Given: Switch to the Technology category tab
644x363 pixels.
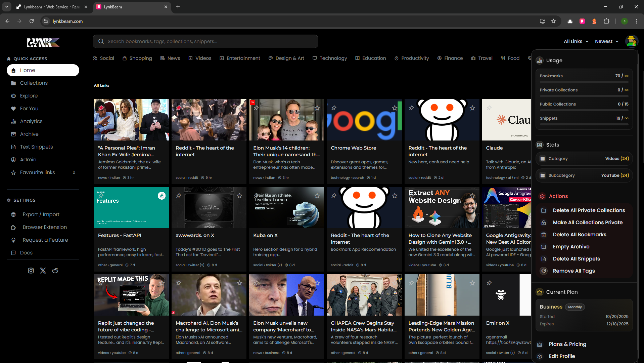Looking at the screenshot, I should tap(330, 58).
